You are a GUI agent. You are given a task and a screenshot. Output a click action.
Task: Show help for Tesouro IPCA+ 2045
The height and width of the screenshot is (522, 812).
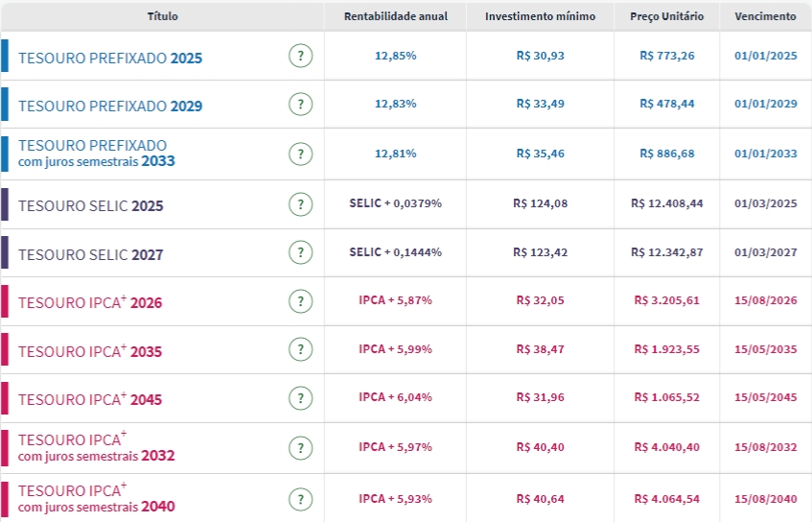pos(300,398)
